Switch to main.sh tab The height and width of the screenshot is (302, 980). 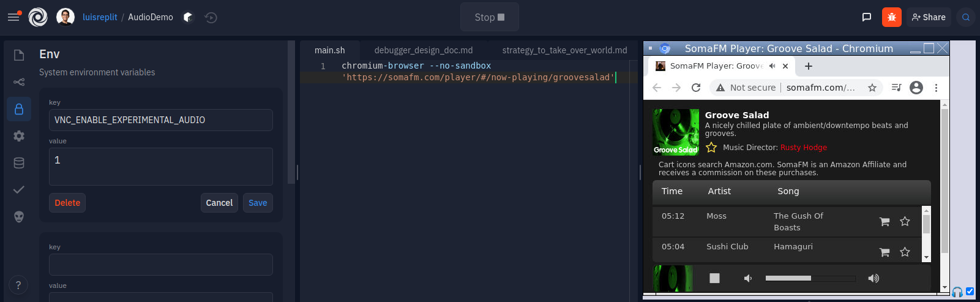[x=330, y=50]
